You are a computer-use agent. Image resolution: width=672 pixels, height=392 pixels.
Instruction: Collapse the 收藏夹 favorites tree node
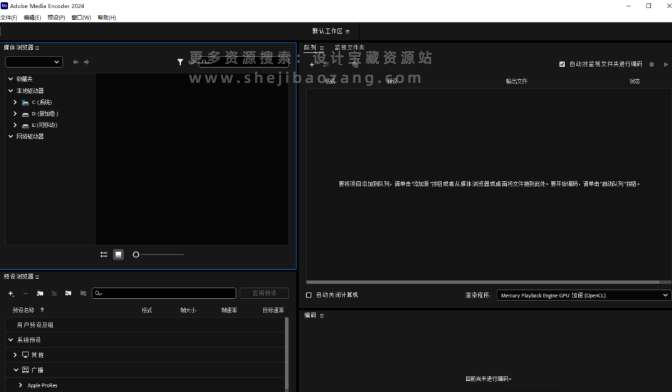pyautogui.click(x=11, y=79)
